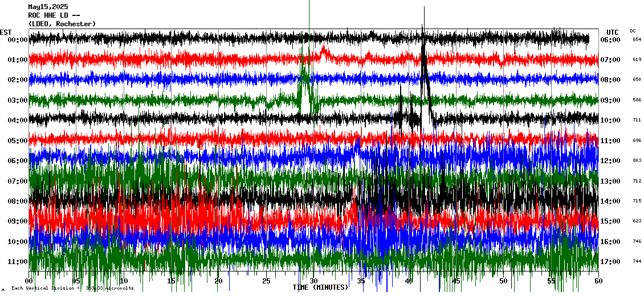Click the 10 minute axis tick label
The height and width of the screenshot is (296, 644).
click(x=124, y=281)
